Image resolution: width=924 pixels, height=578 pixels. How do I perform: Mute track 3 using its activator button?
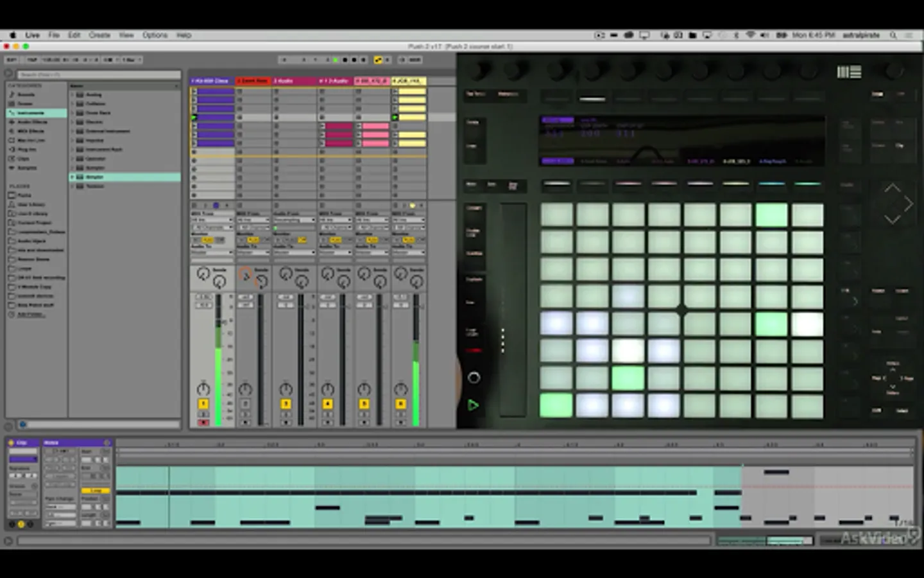tap(286, 404)
